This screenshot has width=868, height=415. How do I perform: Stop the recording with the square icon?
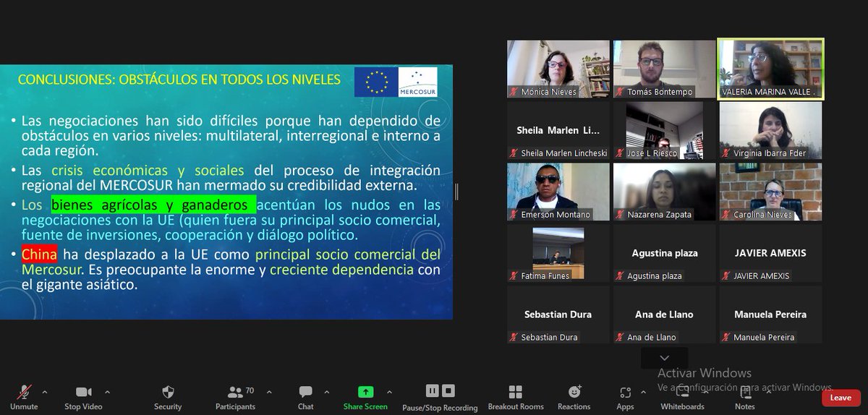(x=448, y=391)
